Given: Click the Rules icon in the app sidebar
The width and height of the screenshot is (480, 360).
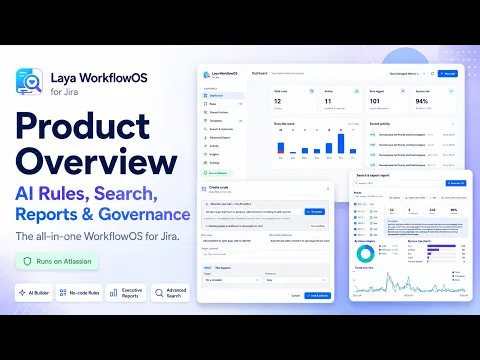Looking at the screenshot, I should (x=205, y=104).
